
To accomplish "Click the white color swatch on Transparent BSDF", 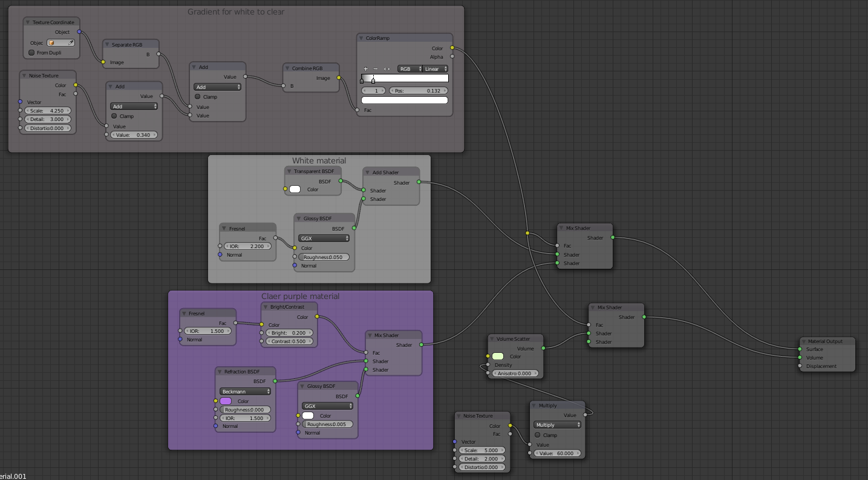I will point(295,189).
